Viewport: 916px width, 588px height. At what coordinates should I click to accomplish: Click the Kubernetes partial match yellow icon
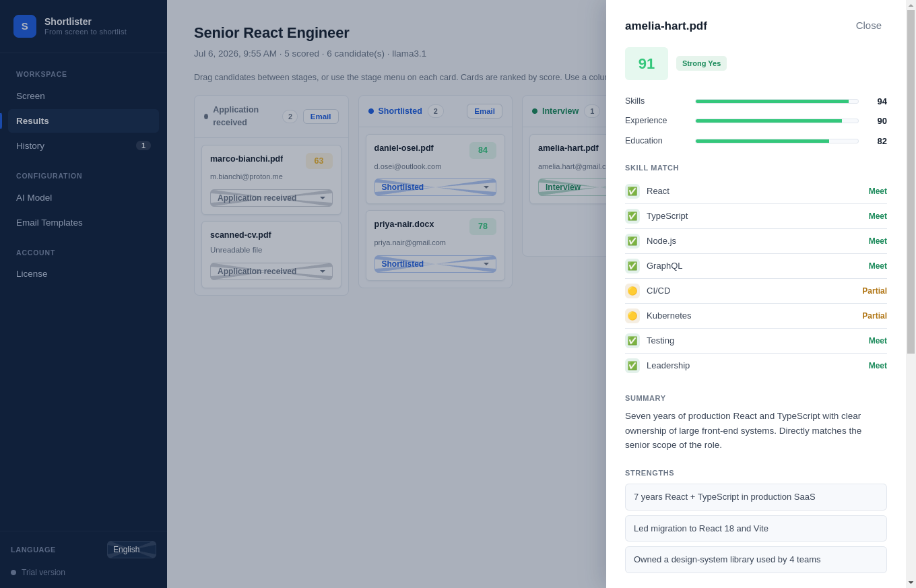[632, 316]
